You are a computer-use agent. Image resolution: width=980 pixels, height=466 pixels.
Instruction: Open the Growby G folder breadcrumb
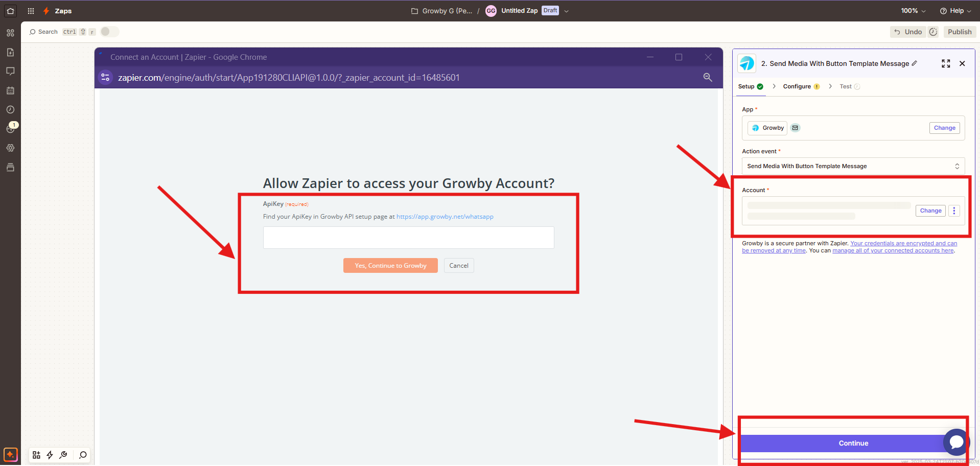click(x=442, y=11)
